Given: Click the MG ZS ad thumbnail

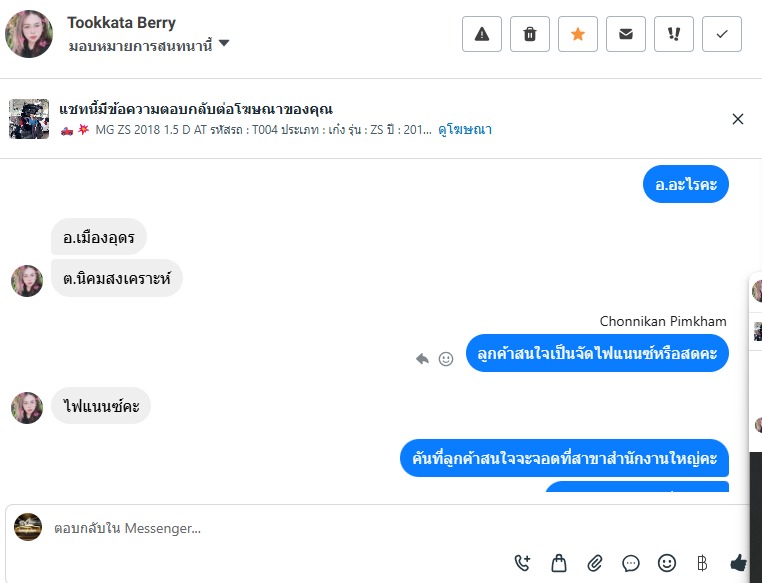Looking at the screenshot, I should tap(29, 119).
